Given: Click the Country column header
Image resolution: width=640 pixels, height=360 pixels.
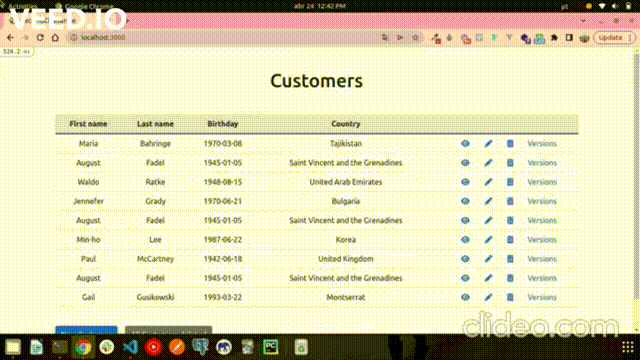Looking at the screenshot, I should coord(346,124).
